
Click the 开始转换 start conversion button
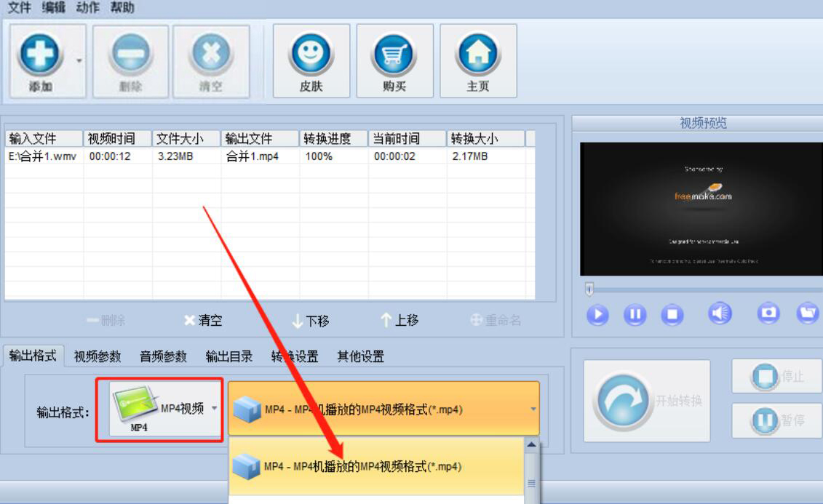647,401
